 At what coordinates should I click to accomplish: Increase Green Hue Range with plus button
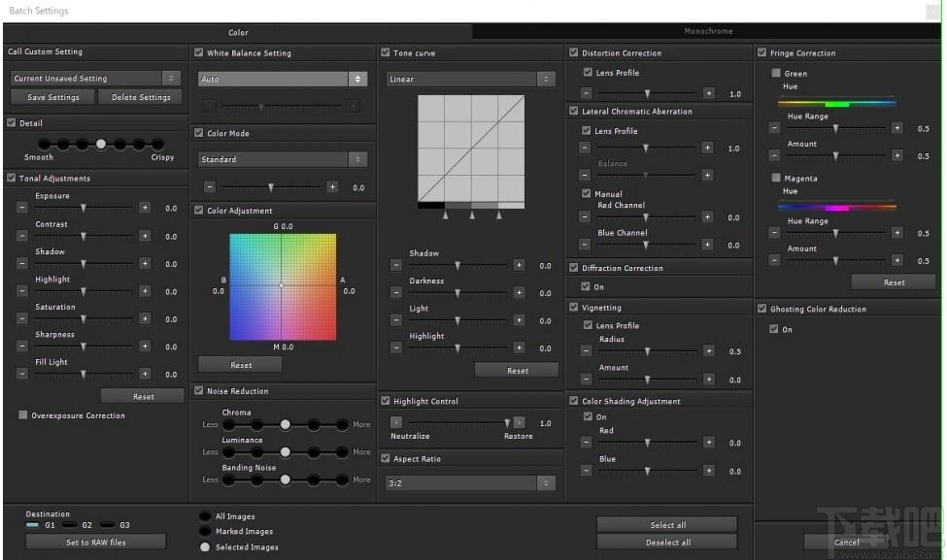pos(897,128)
